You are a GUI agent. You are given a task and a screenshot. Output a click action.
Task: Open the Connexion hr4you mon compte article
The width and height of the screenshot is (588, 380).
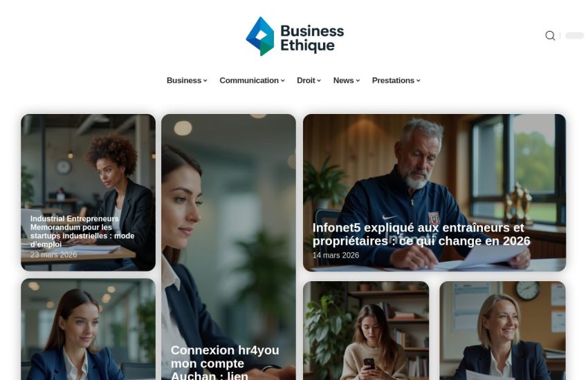coord(225,363)
